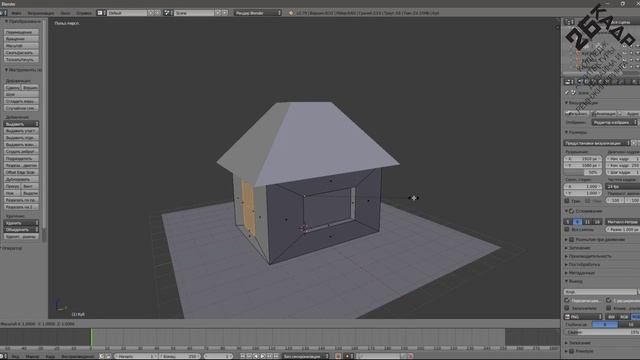
Task: Open the render presets dropdown
Action: [x=597, y=143]
